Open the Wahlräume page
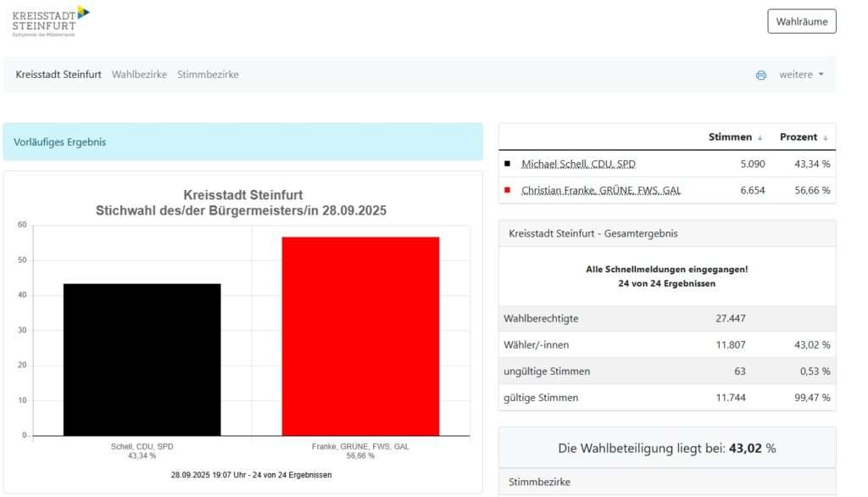This screenshot has width=868, height=497. pos(801,21)
